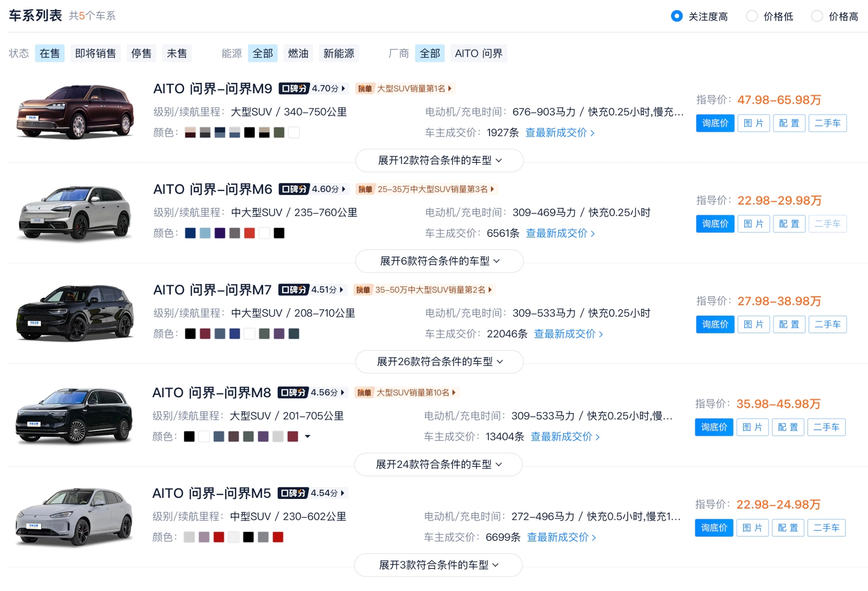The image size is (868, 591).
Task: Open 35-50万中大型SUV销量第2名 ranking badge
Action: tap(424, 289)
